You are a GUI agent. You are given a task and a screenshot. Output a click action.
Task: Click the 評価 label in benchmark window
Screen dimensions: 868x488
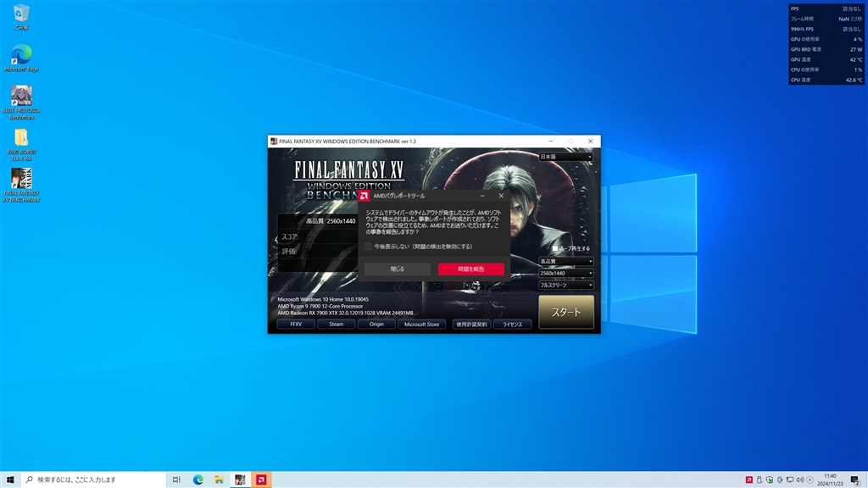pyautogui.click(x=290, y=251)
